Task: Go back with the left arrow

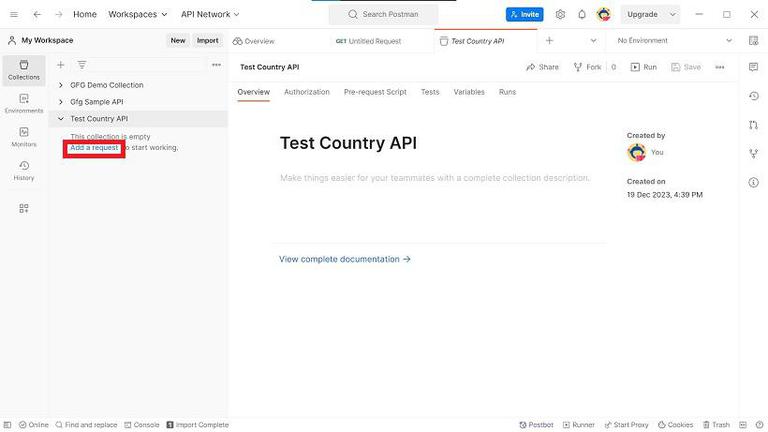Action: tap(37, 15)
